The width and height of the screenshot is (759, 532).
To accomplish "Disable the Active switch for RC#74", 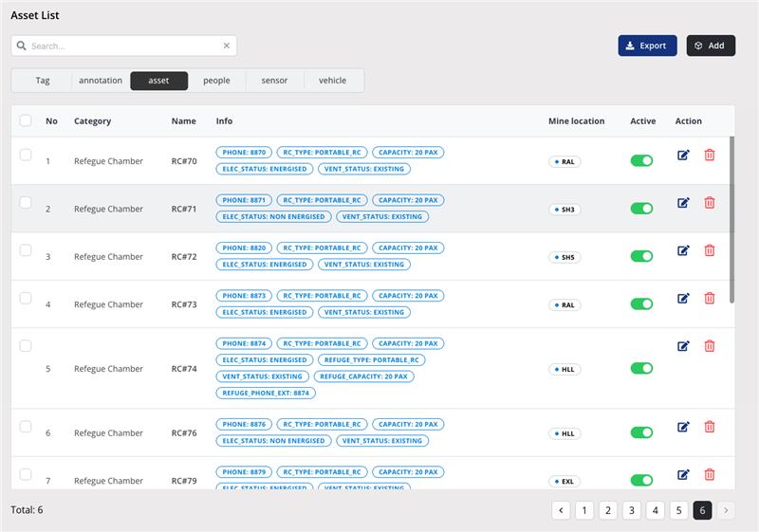I will click(x=642, y=368).
